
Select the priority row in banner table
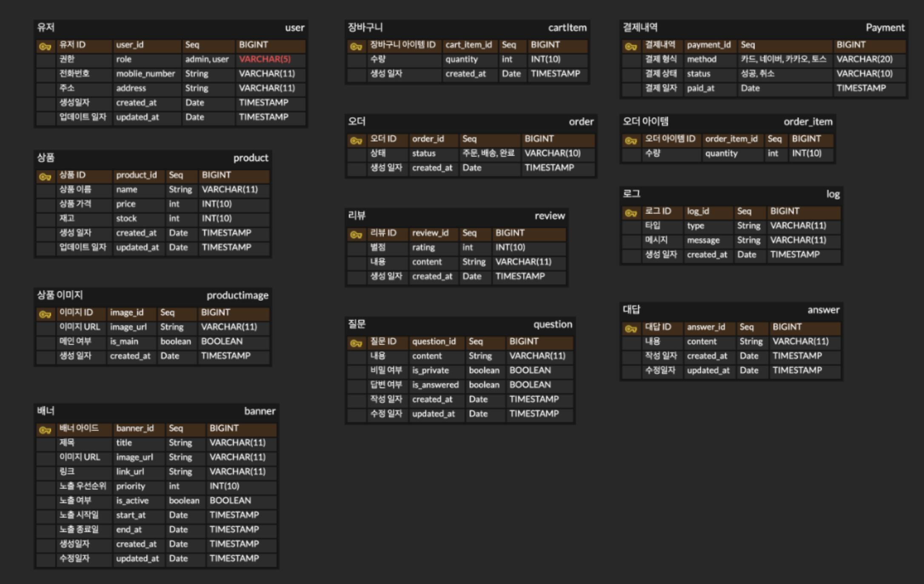click(131, 486)
